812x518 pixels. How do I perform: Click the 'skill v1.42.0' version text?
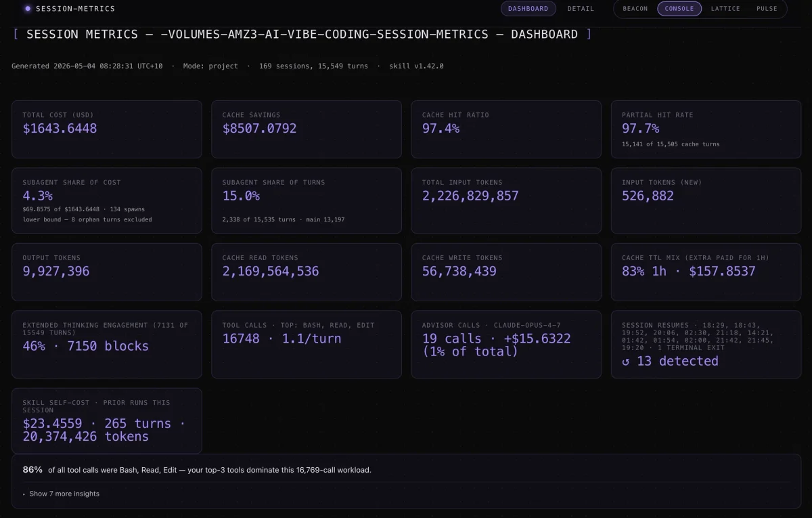click(x=416, y=66)
